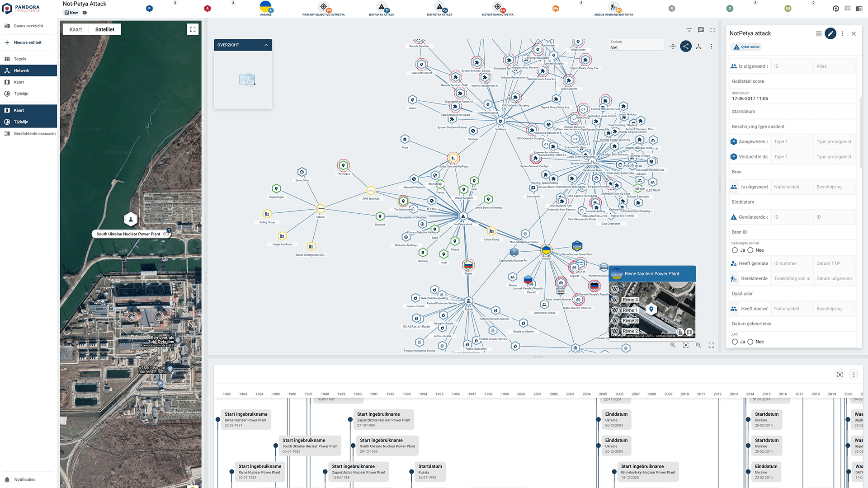868x488 pixels.
Task: Click the hexagon marker above South Ukraine label
Action: point(131,219)
